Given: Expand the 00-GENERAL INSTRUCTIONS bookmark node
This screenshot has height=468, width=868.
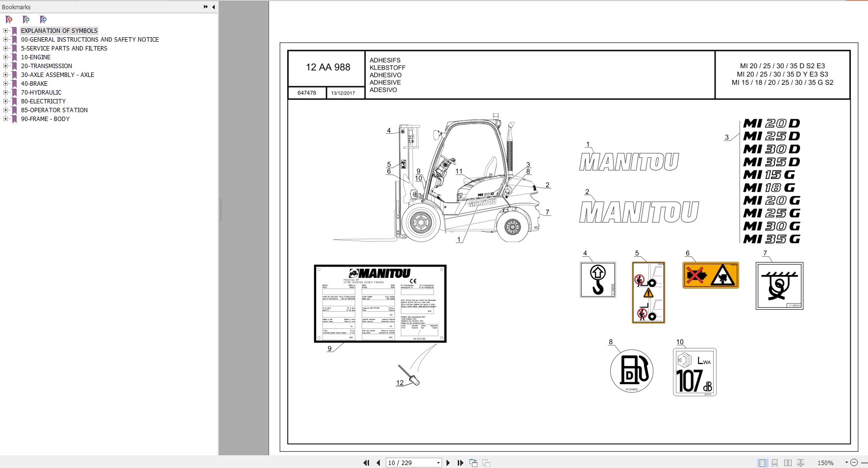Looking at the screenshot, I should (x=5, y=39).
